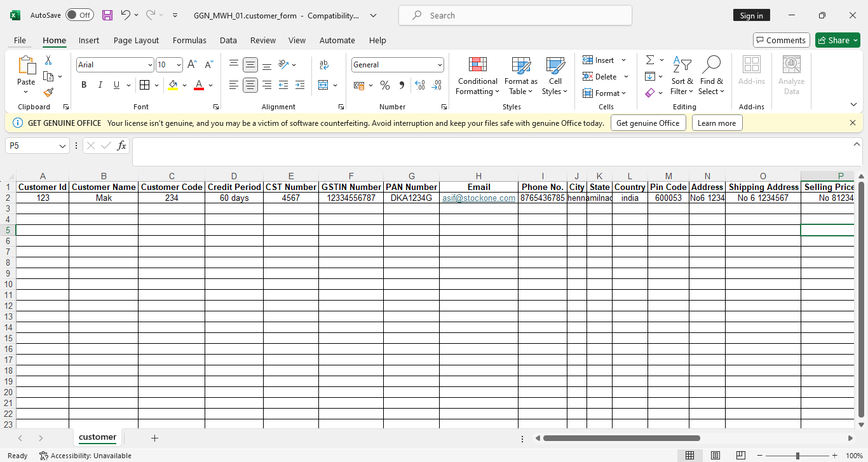The height and width of the screenshot is (462, 868).
Task: Toggle the AutoSave switch
Action: (79, 15)
